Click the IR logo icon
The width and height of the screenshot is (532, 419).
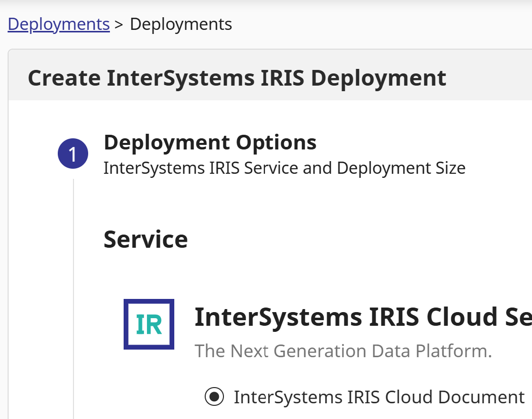pyautogui.click(x=149, y=324)
